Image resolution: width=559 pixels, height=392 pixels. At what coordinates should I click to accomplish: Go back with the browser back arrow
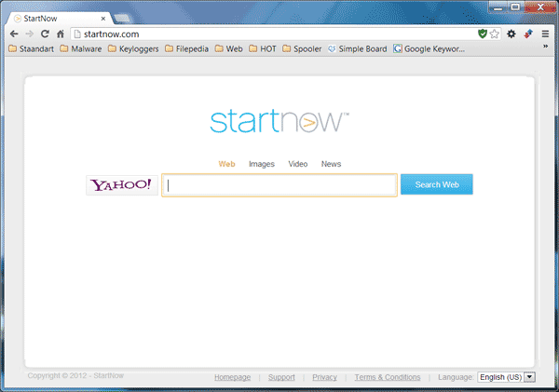[14, 34]
